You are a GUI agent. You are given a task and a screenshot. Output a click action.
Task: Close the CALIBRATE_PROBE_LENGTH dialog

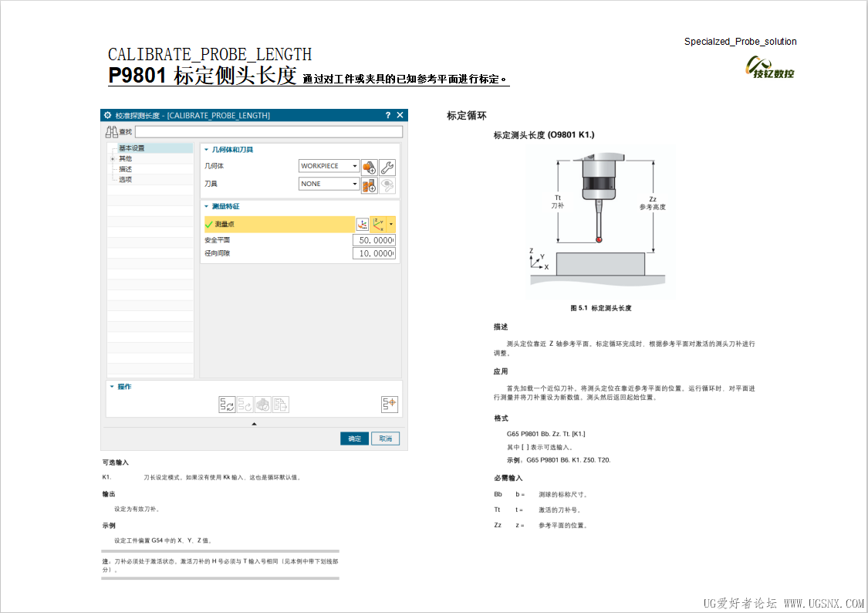[x=400, y=115]
